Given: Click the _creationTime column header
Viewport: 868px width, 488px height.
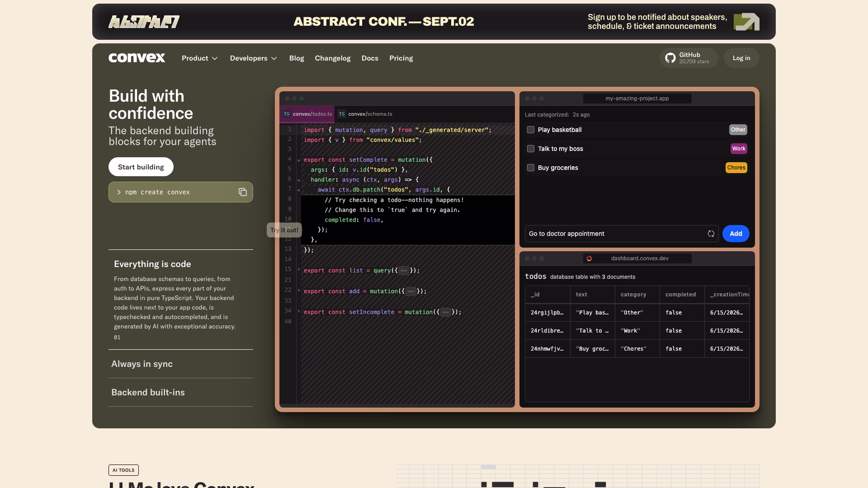Looking at the screenshot, I should 727,295.
